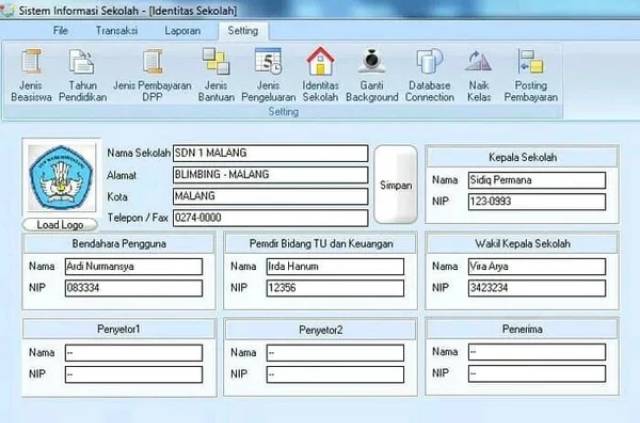Open Database Connection icon
This screenshot has height=423, width=640.
pyautogui.click(x=429, y=63)
